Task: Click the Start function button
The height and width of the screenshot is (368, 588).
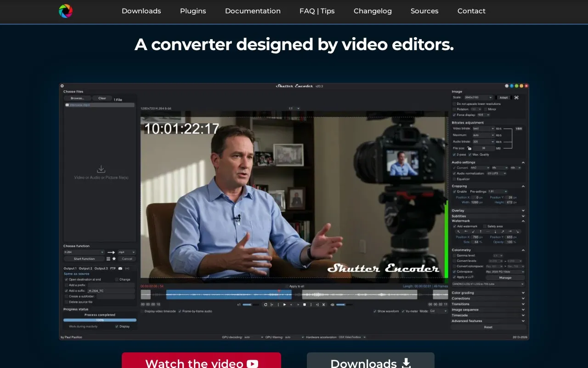Action: click(84, 259)
